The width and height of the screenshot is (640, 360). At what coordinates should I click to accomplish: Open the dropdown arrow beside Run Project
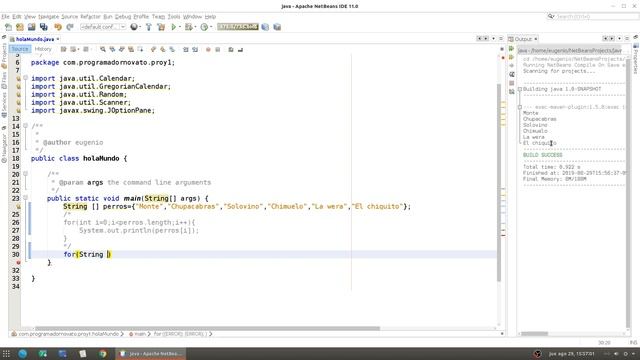coord(180,27)
